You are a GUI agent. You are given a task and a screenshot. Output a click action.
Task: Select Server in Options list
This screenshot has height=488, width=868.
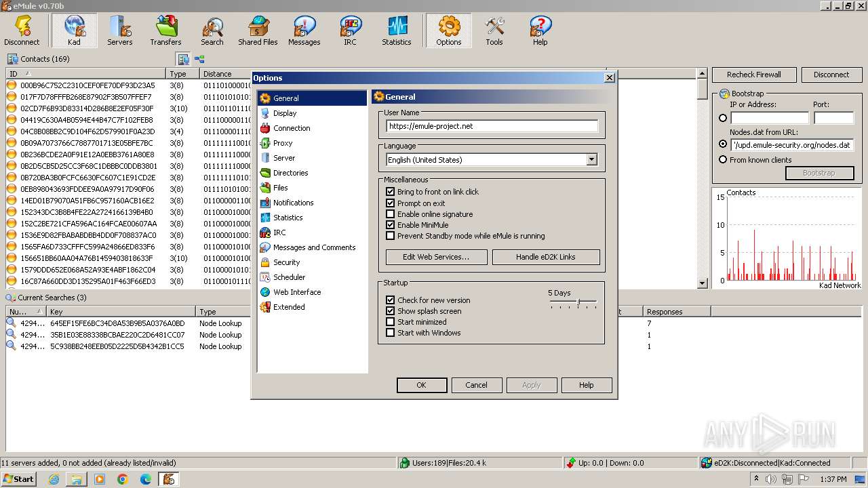coord(284,158)
